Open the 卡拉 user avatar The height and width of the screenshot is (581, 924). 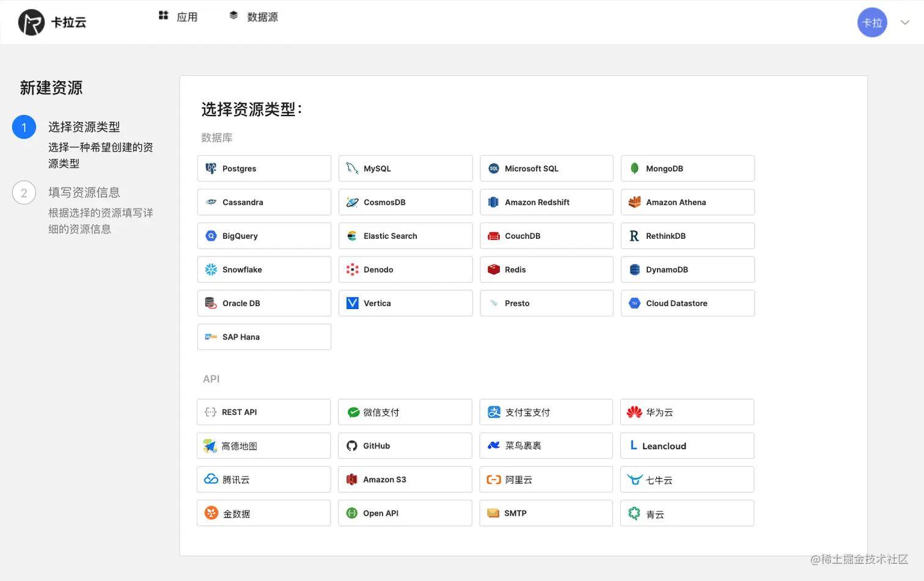coord(872,22)
